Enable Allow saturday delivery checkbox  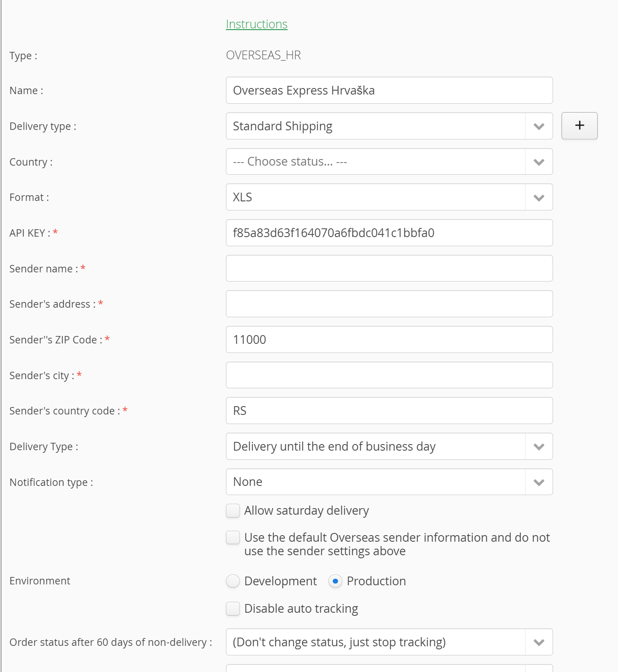point(233,511)
